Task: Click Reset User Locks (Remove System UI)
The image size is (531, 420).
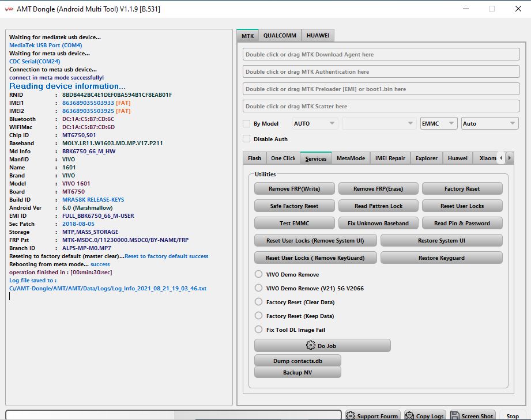Action: 315,240
